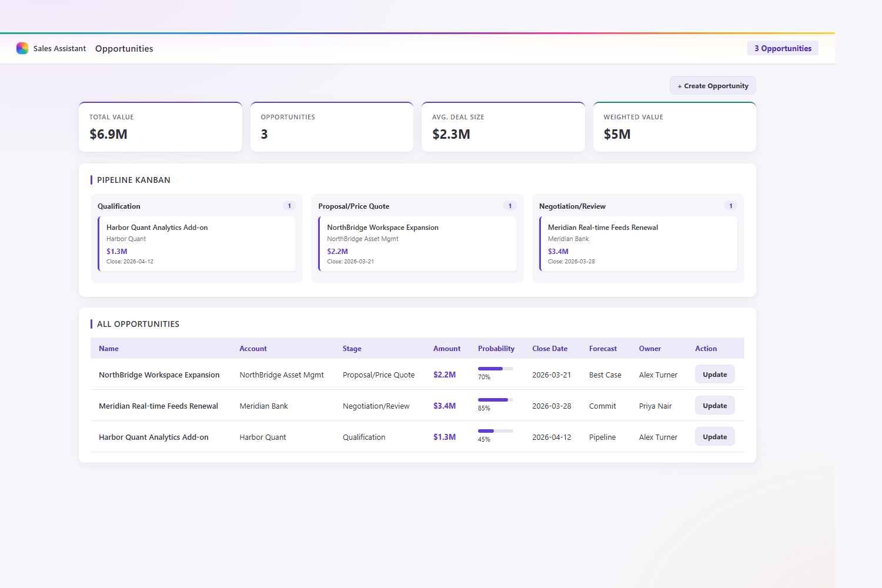
Task: Click the 2026-04-12 close date table cell
Action: (x=552, y=437)
